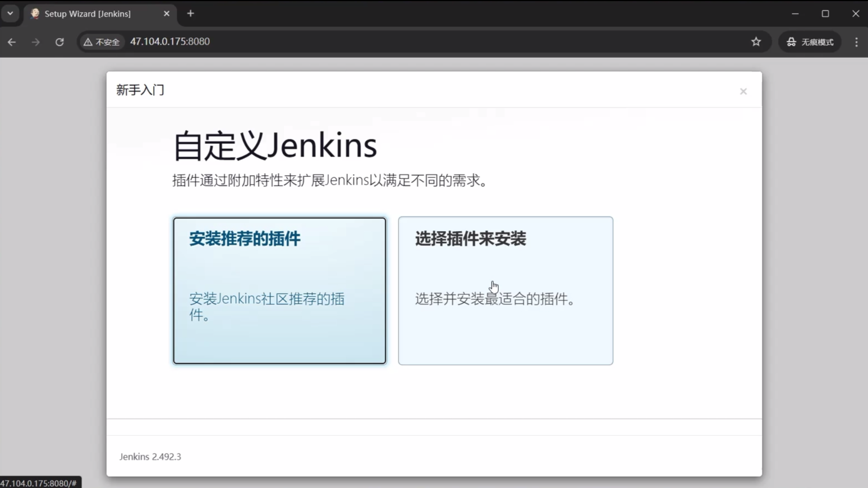
Task: Maximize the browser window
Action: [x=825, y=13]
